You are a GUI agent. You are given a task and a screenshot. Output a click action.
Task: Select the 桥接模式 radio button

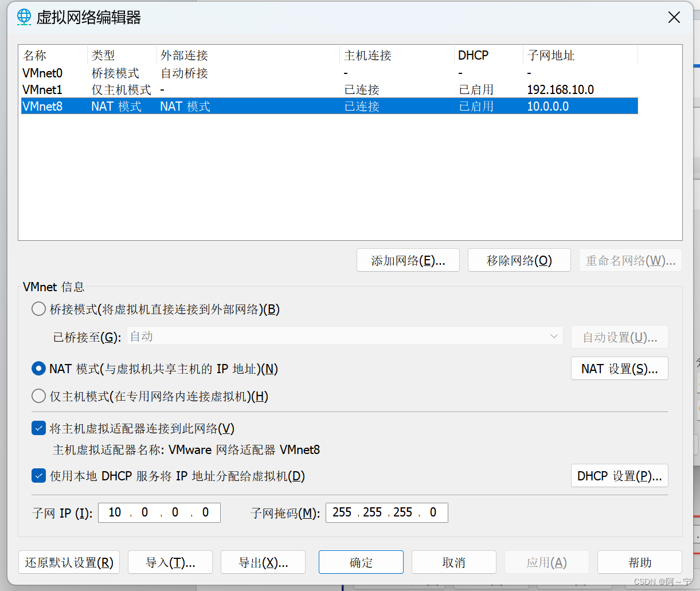(38, 309)
